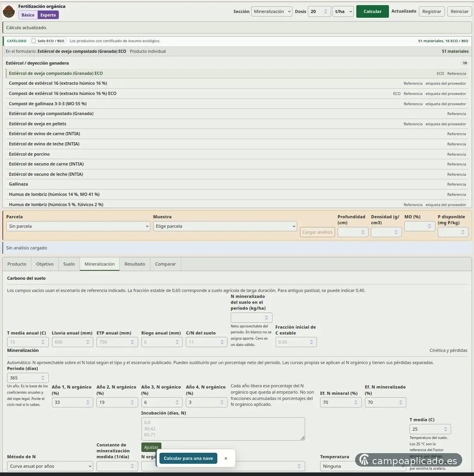
Task: Switch to Experto mode
Action: coord(48,15)
